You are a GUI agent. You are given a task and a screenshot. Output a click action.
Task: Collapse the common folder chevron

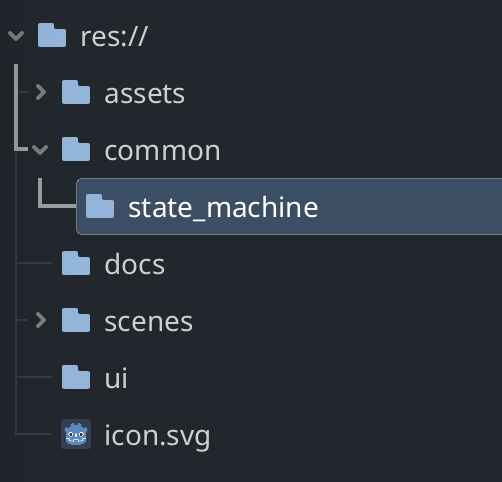pos(40,149)
